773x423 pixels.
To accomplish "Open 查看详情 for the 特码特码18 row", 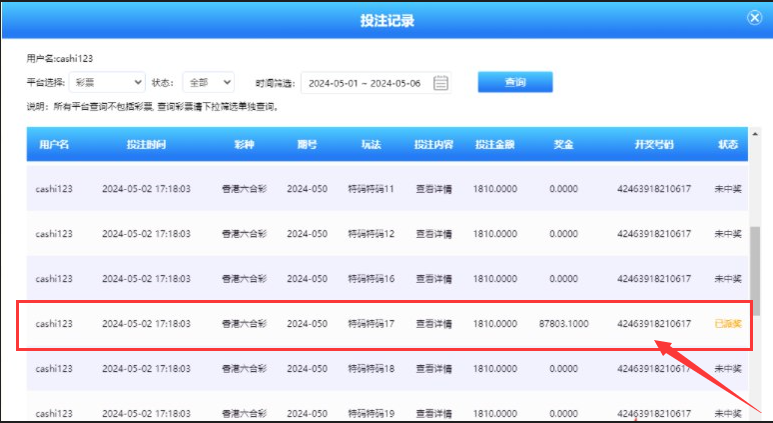I will pos(433,369).
